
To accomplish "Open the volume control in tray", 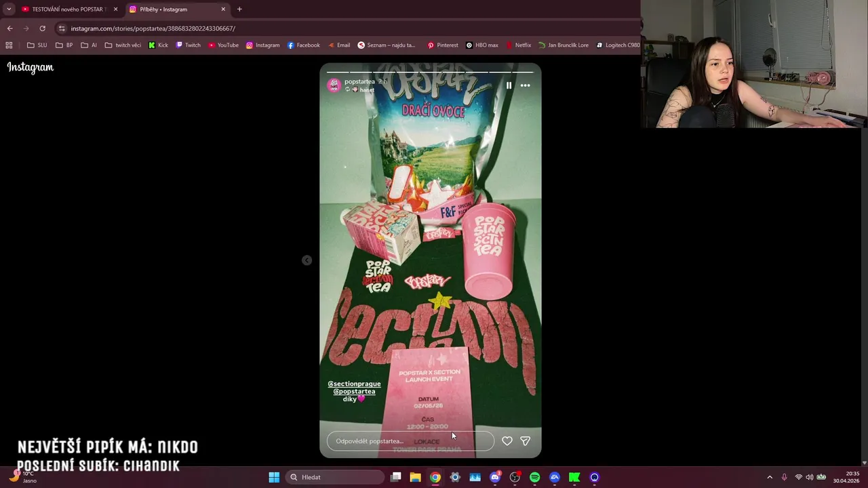I will pos(810,477).
